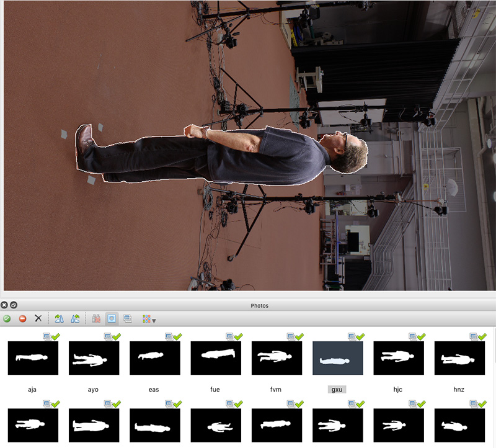Image resolution: width=496 pixels, height=448 pixels.
Task: Click the mask image icon above fvm thumbnail
Action: point(291,336)
